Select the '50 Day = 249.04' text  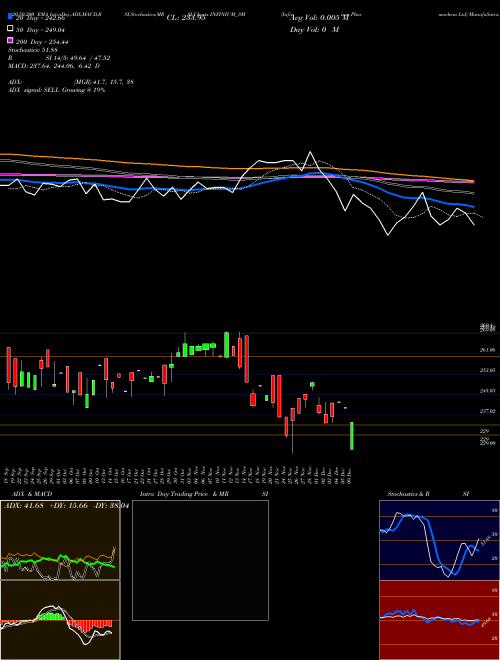pyautogui.click(x=41, y=30)
